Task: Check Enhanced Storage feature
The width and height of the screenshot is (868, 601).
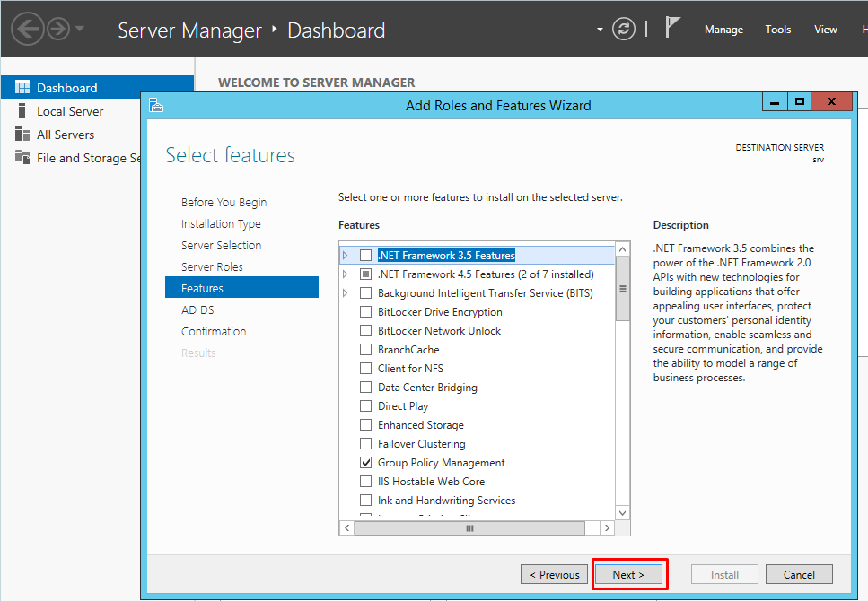Action: point(365,424)
